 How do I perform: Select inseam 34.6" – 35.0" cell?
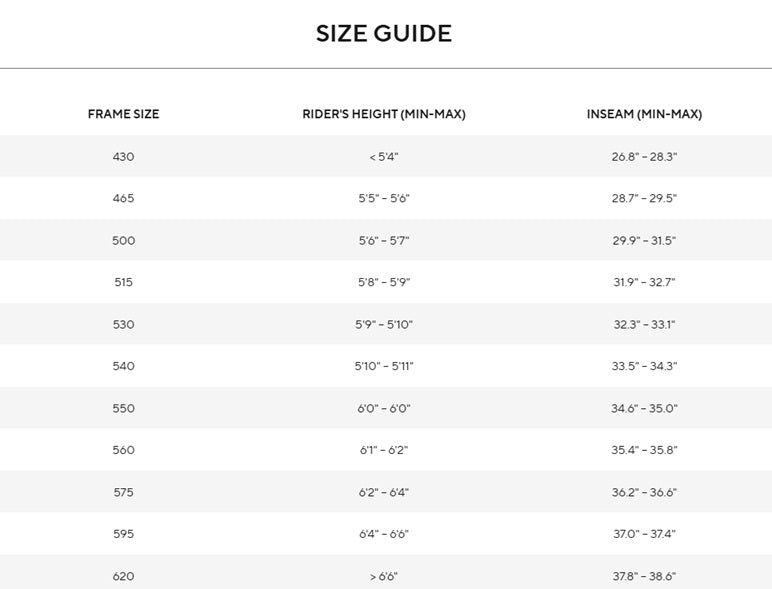[x=644, y=408]
